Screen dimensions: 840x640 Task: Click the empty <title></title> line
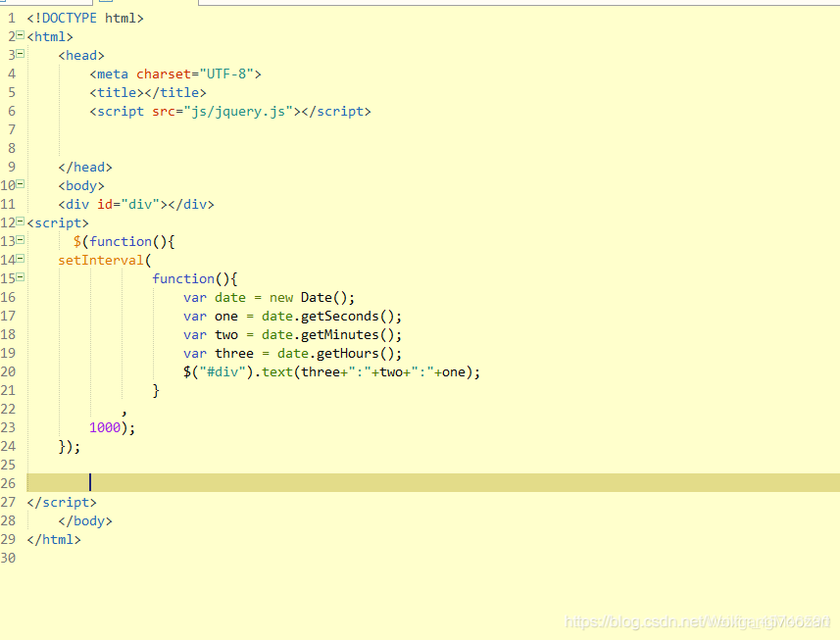(x=148, y=93)
